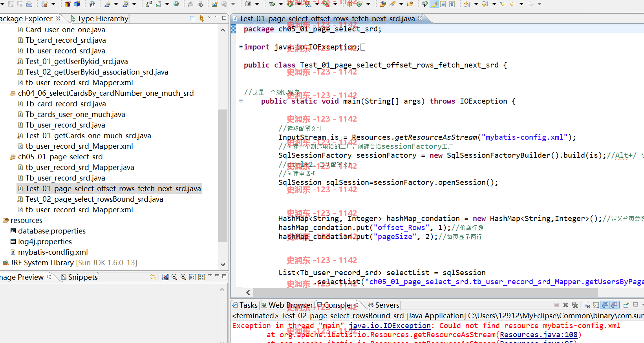
Task: Switch to the Web Browser tab
Action: 287,305
